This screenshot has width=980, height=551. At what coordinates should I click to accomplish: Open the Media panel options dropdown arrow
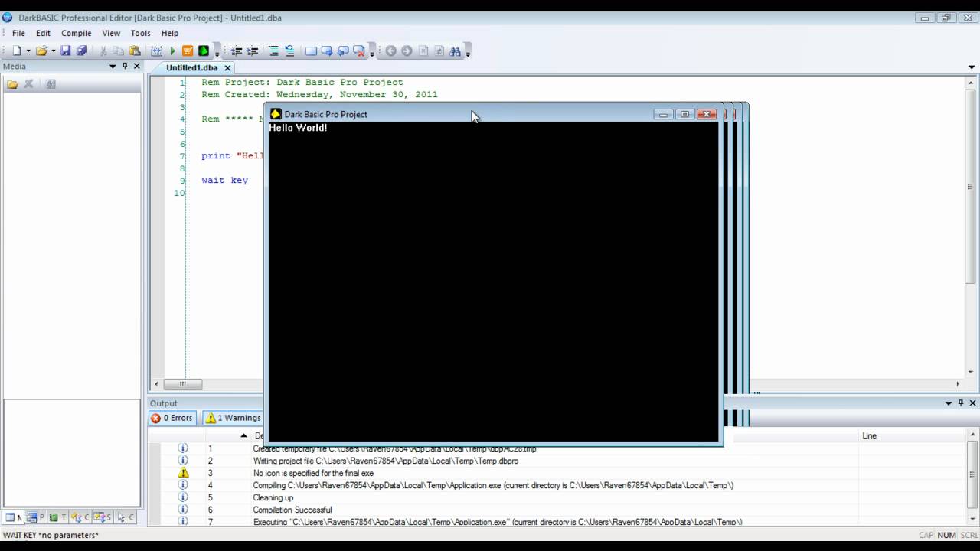pyautogui.click(x=113, y=67)
